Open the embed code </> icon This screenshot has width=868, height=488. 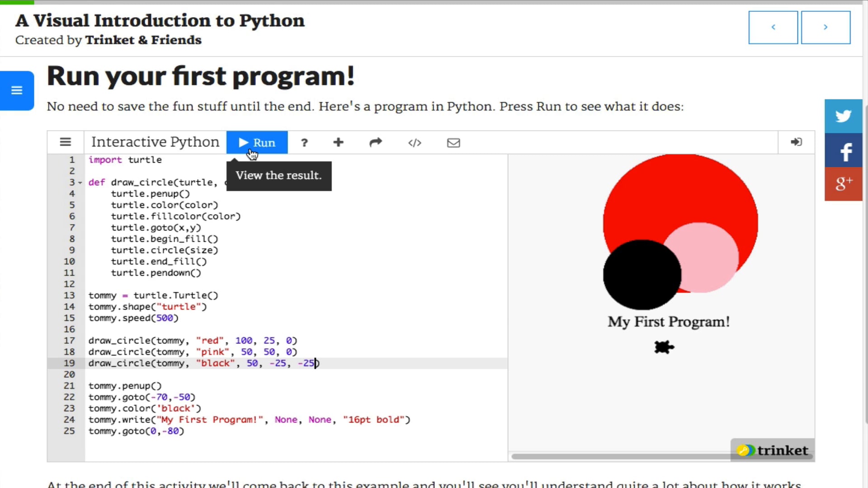click(x=415, y=143)
